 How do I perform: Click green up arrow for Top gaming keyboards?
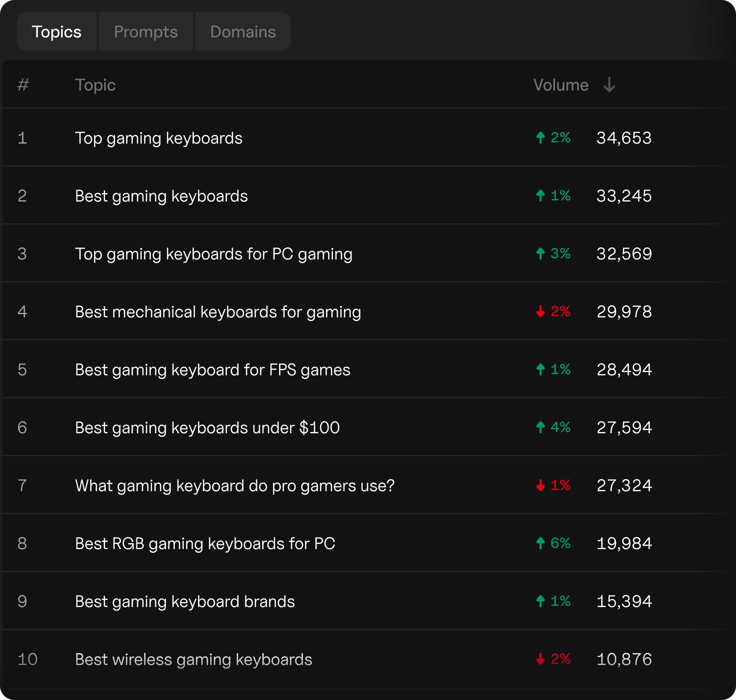(541, 138)
